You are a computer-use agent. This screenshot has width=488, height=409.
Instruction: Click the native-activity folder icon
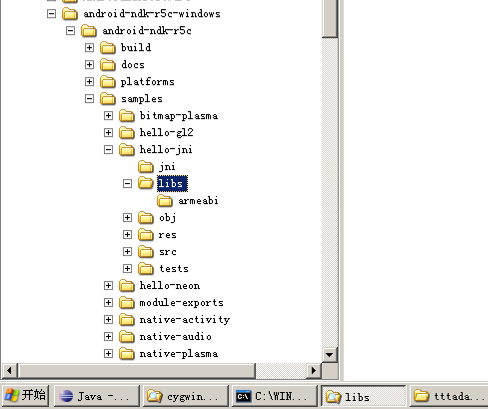point(127,320)
